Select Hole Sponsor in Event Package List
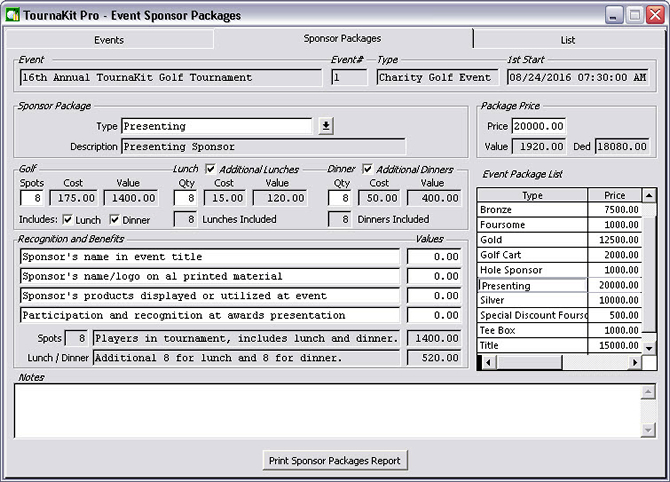This screenshot has width=670, height=482. pyautogui.click(x=532, y=270)
